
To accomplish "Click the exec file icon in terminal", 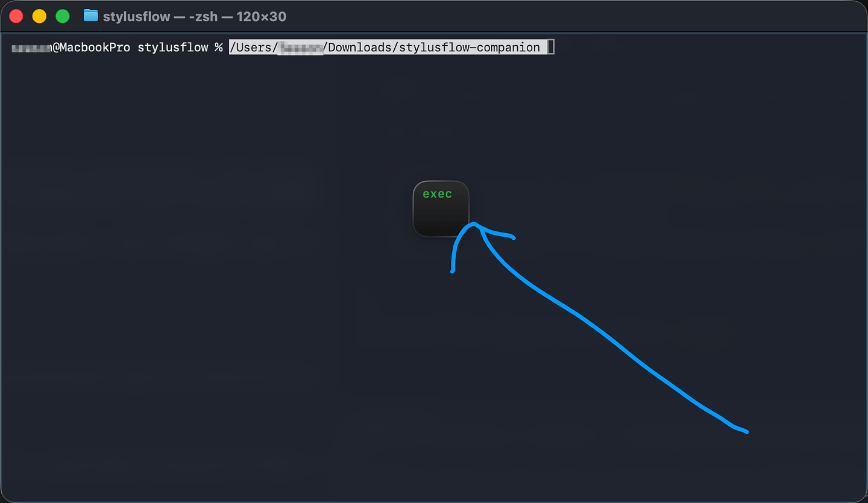I will coord(441,208).
